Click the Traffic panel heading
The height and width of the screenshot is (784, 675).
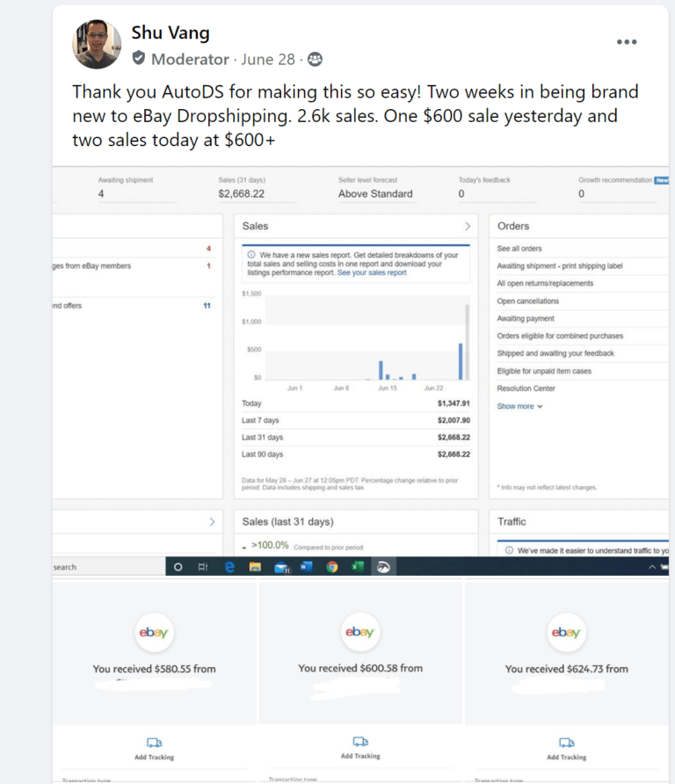pyautogui.click(x=512, y=521)
